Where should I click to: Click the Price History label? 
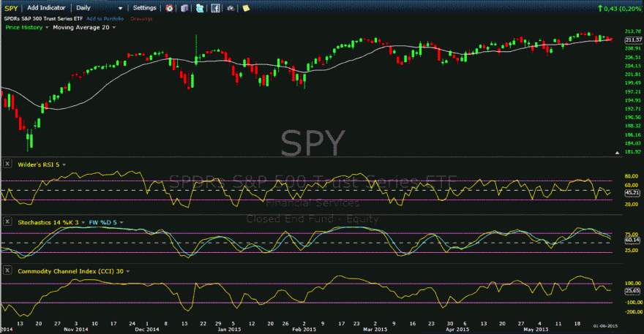click(x=24, y=27)
